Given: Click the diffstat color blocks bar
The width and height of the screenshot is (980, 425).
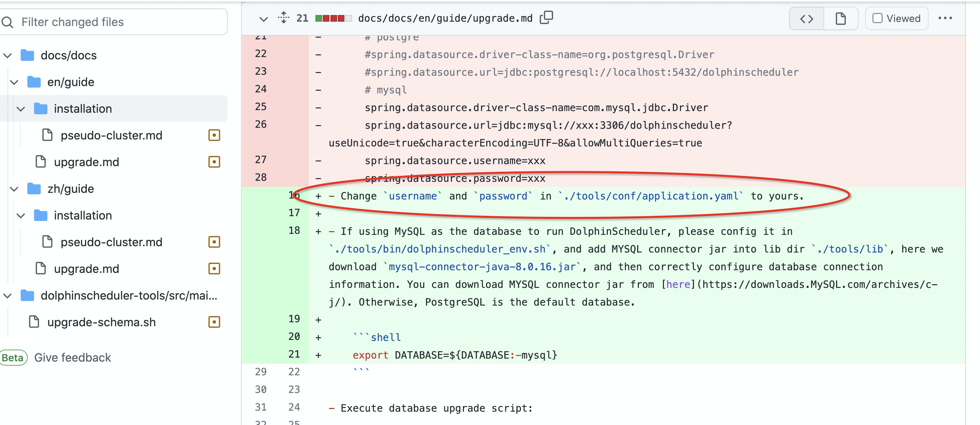Looking at the screenshot, I should [x=333, y=18].
